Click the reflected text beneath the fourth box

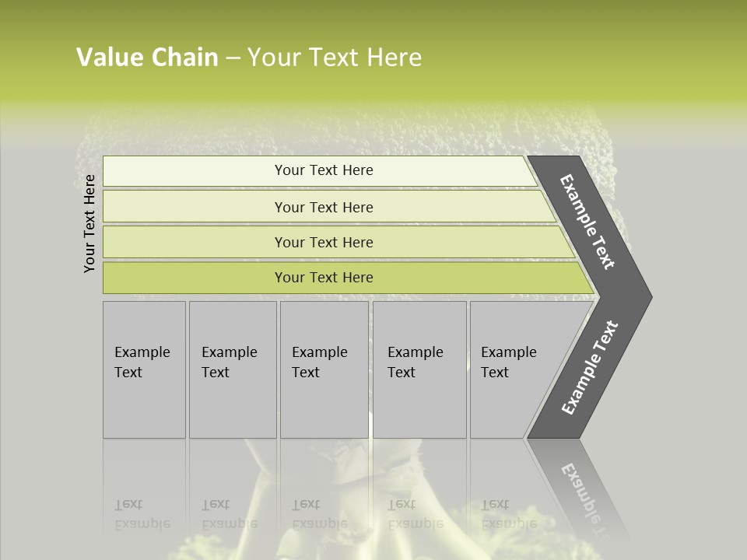[x=416, y=515]
